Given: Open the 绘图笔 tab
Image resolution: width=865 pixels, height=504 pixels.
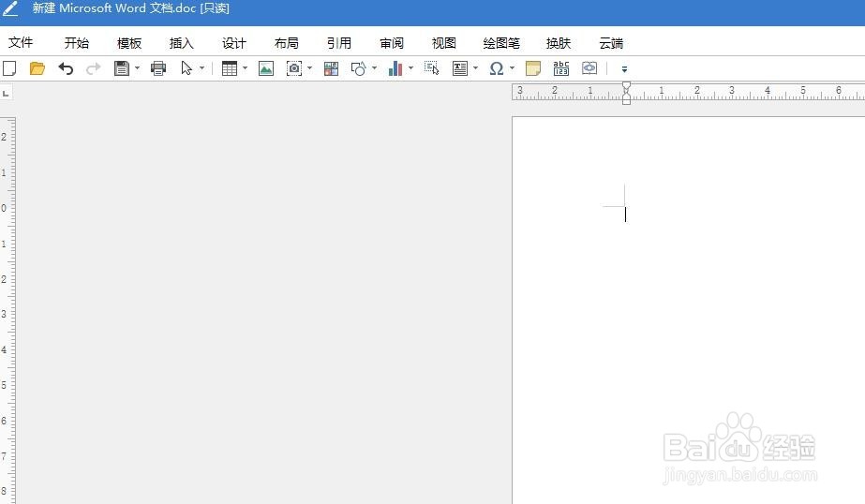Looking at the screenshot, I should click(501, 42).
